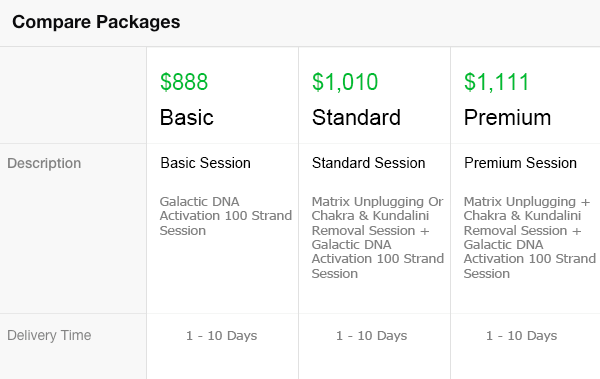
Task: Click Premium package 'Chakra & Kundalini' line
Action: tap(522, 216)
